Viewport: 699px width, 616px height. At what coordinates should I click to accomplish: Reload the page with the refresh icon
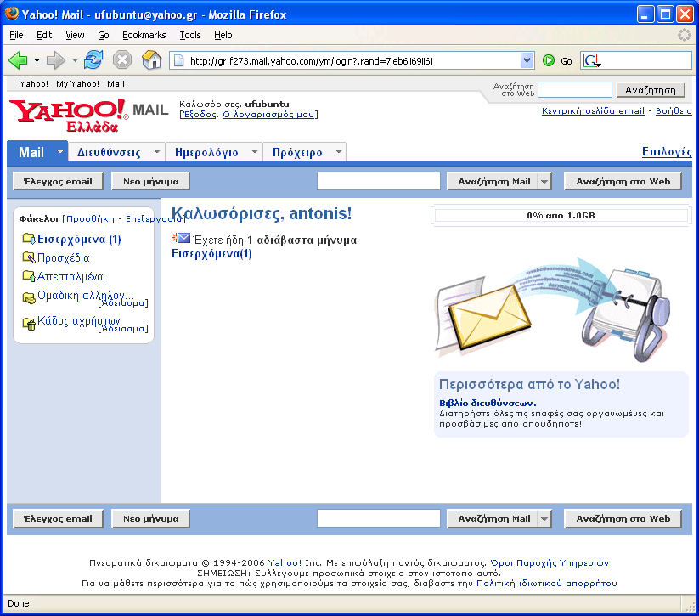click(x=93, y=59)
